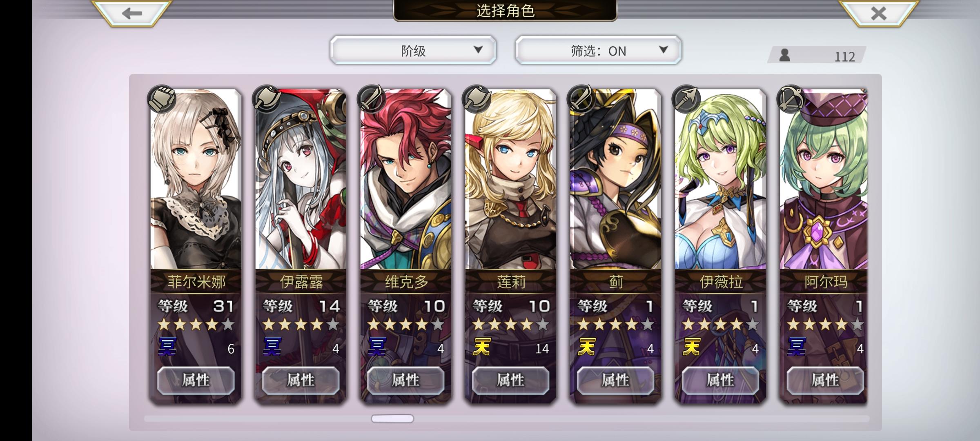Click the horizontal scrollbar thumb below the cards
Viewport: 980px width, 441px height.
click(x=392, y=419)
